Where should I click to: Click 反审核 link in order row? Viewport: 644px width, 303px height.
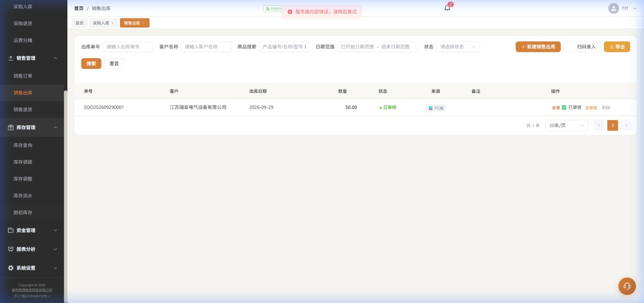pyautogui.click(x=591, y=108)
